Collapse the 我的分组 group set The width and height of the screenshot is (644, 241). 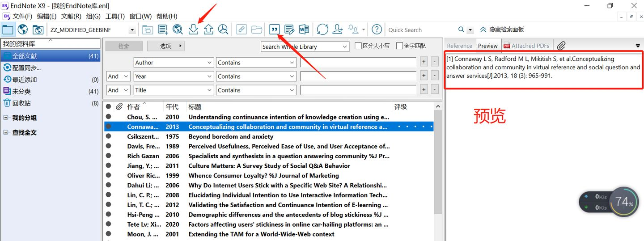pyautogui.click(x=6, y=118)
